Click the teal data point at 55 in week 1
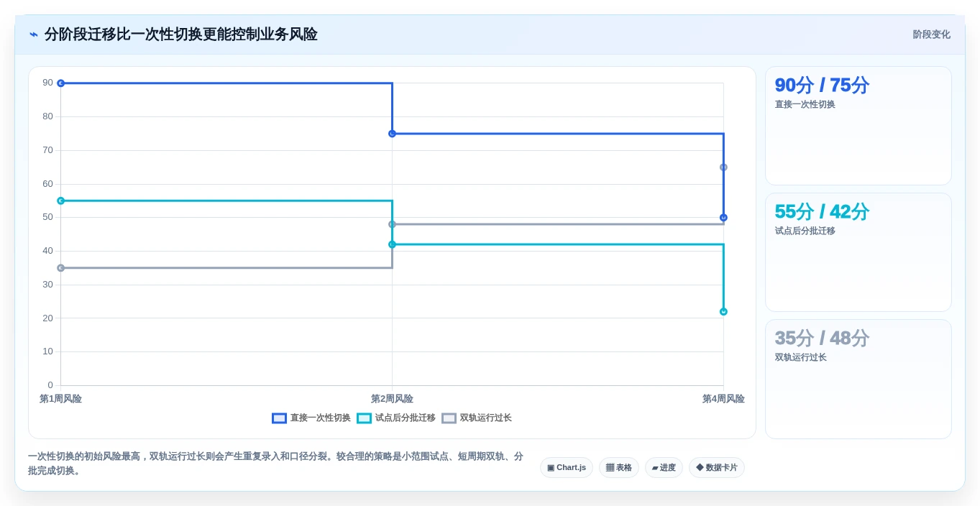 pos(60,201)
